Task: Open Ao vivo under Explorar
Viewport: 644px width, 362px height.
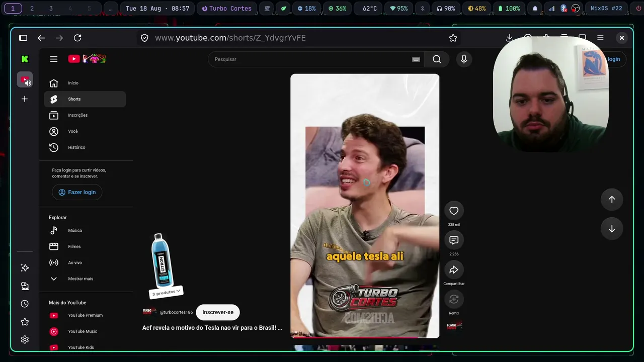Action: pos(85,262)
